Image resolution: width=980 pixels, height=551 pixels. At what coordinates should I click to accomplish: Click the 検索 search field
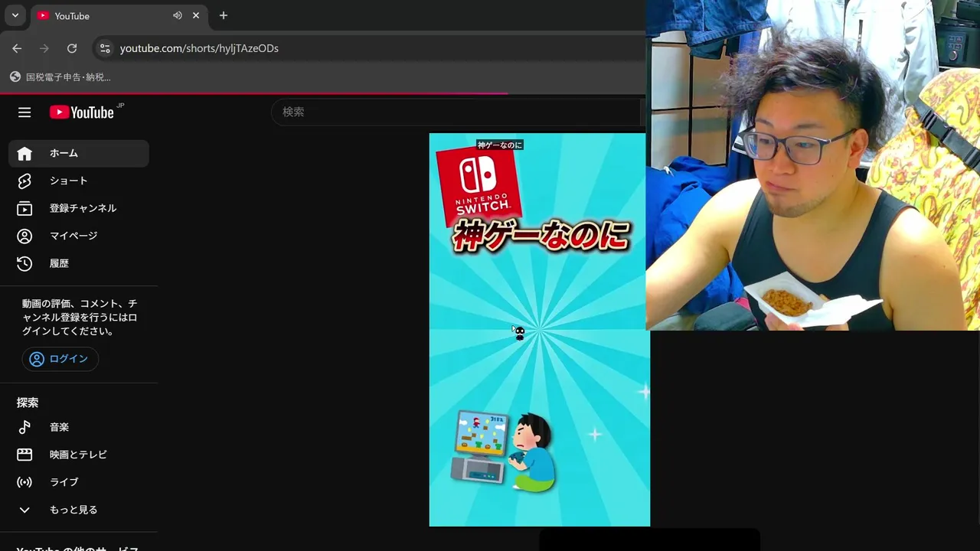(456, 112)
